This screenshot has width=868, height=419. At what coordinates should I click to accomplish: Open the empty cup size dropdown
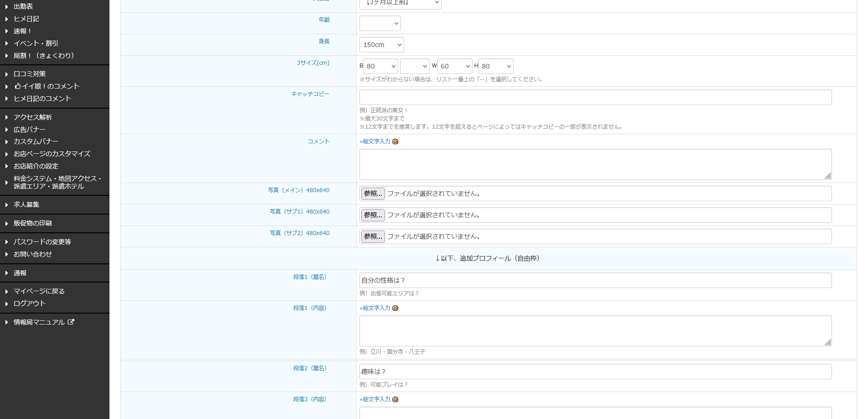(415, 66)
